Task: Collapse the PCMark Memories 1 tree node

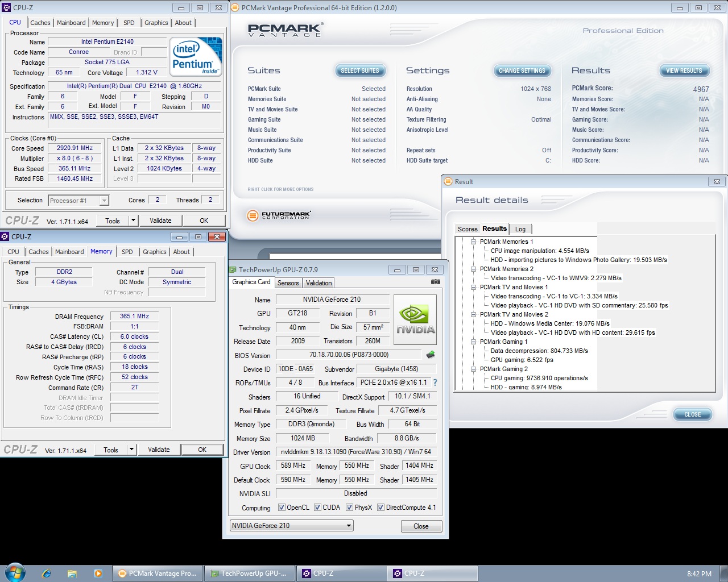Action: click(x=473, y=242)
